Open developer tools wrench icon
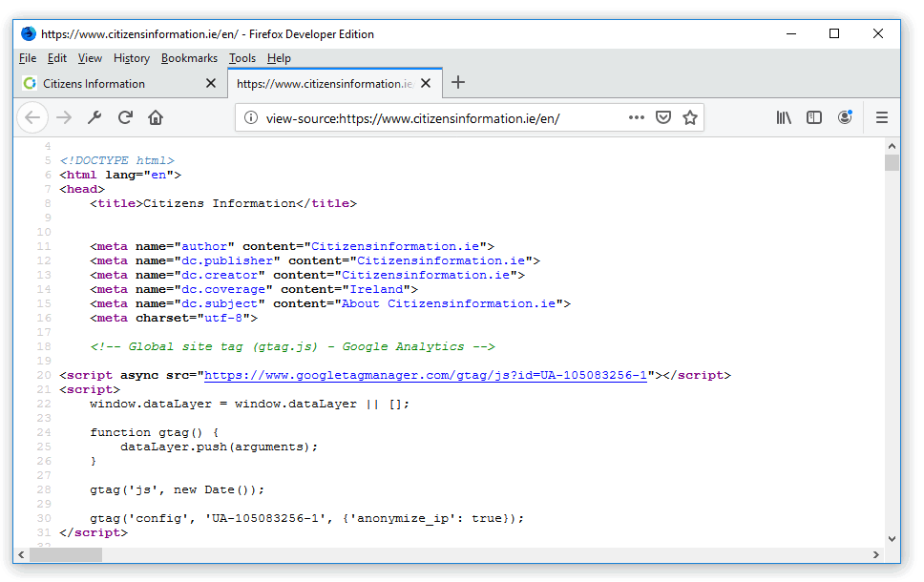 point(94,117)
